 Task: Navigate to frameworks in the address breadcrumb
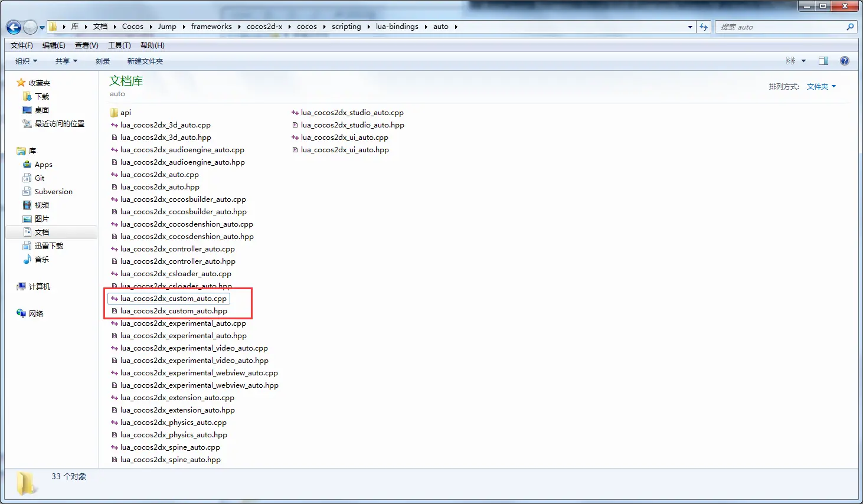(x=211, y=27)
